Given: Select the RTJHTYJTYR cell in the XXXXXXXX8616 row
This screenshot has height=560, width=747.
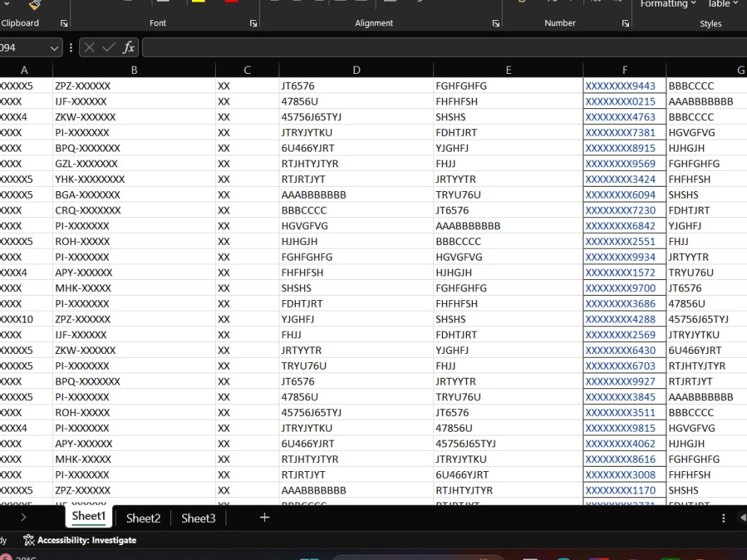Looking at the screenshot, I should tap(356, 459).
